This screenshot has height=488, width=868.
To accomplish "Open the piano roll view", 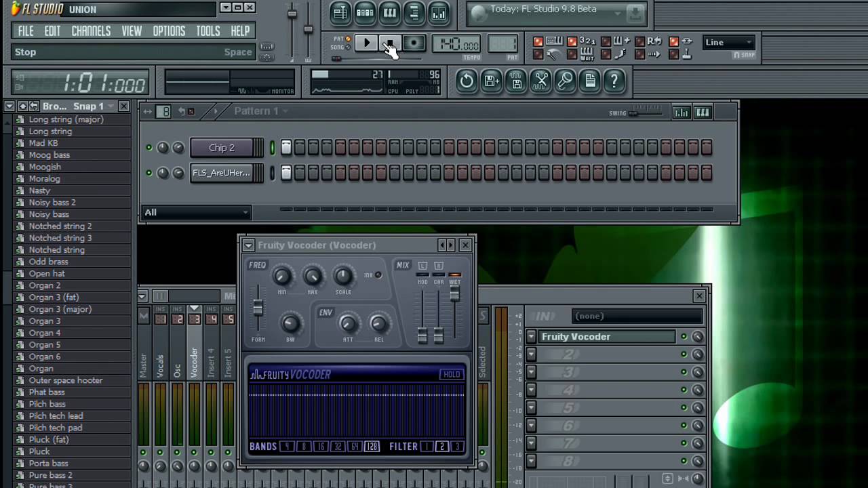I will (390, 12).
